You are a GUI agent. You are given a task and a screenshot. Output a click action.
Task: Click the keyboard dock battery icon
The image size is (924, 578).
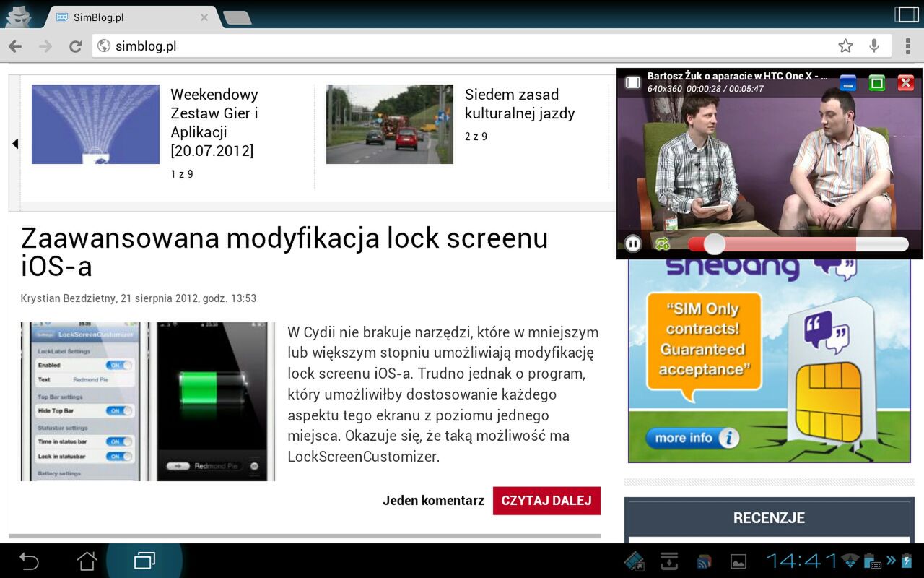coord(873,561)
